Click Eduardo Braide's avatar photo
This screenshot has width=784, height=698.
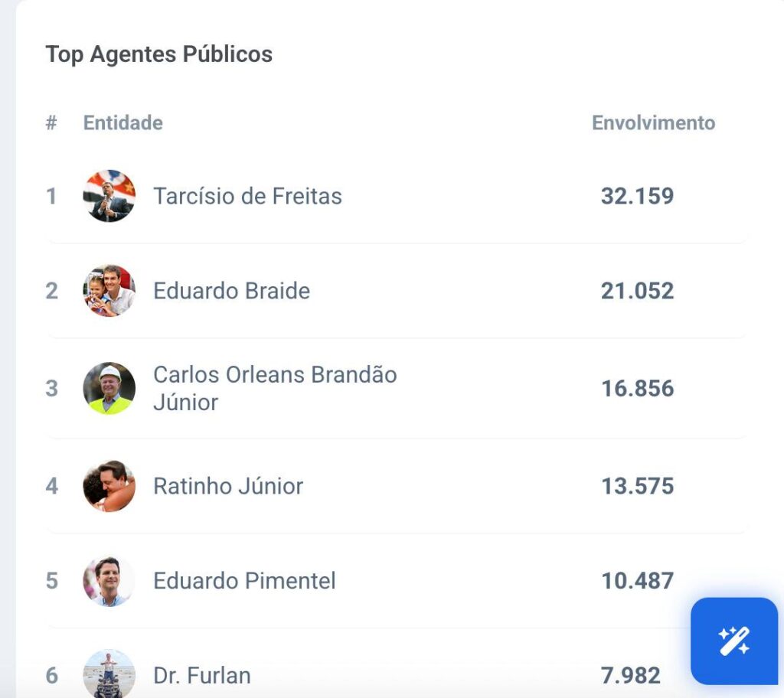[109, 291]
